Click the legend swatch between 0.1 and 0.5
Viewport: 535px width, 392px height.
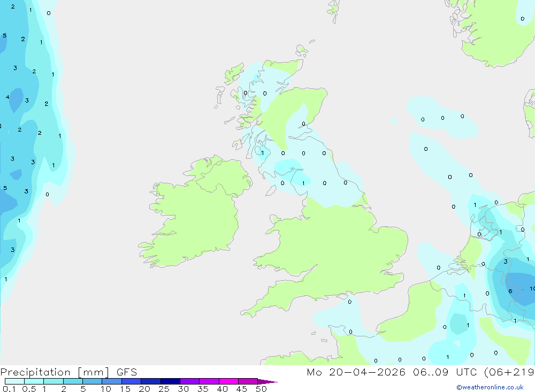coord(14,381)
